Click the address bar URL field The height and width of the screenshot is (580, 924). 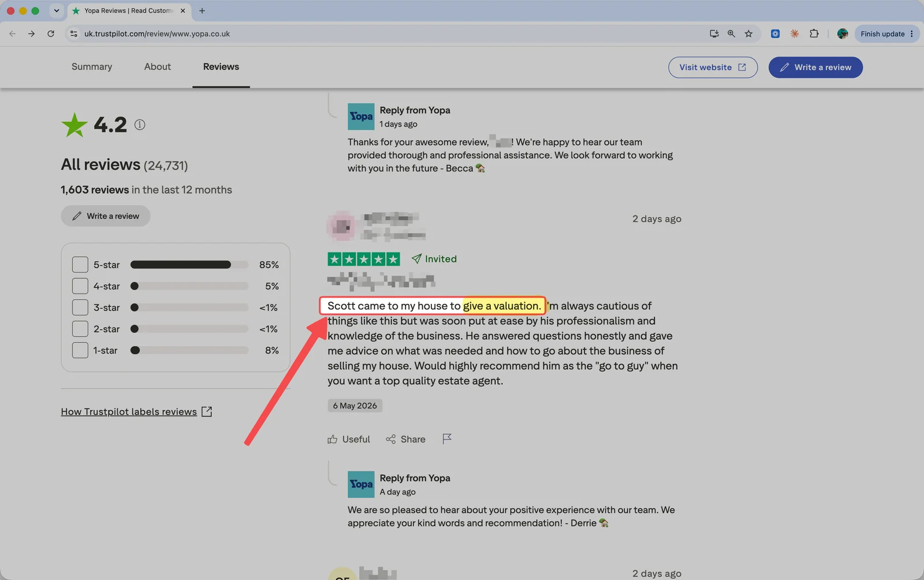[393, 34]
